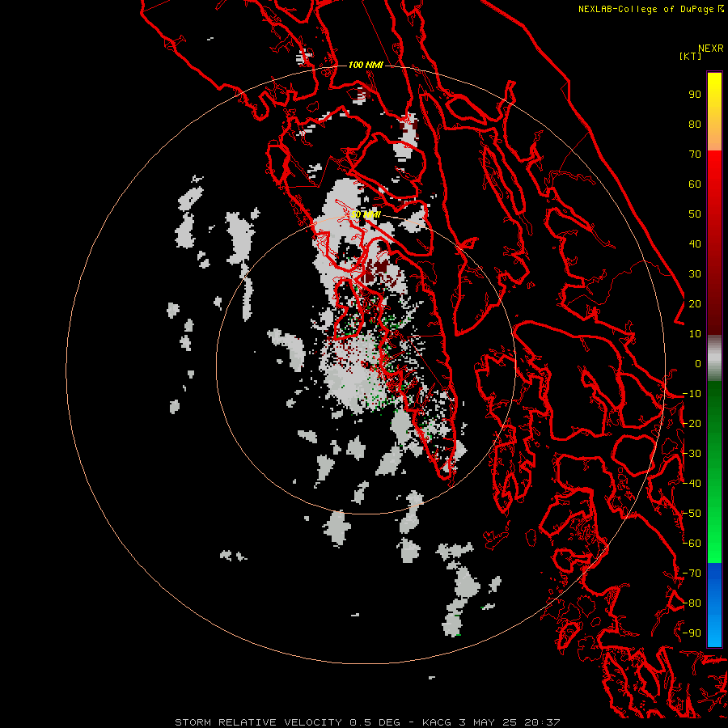The width and height of the screenshot is (728, 728).
Task: Click the NEXR label above the color scale
Action: [711, 49]
